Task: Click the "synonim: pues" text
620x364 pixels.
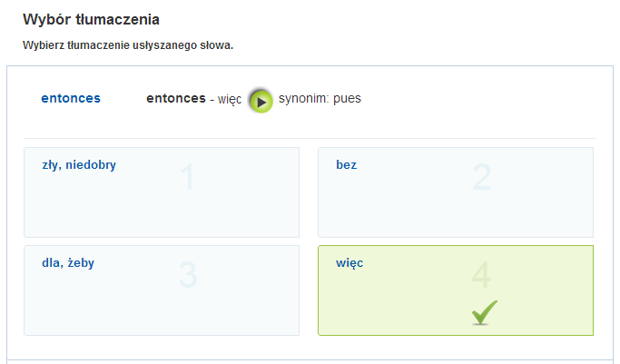Action: click(x=320, y=98)
